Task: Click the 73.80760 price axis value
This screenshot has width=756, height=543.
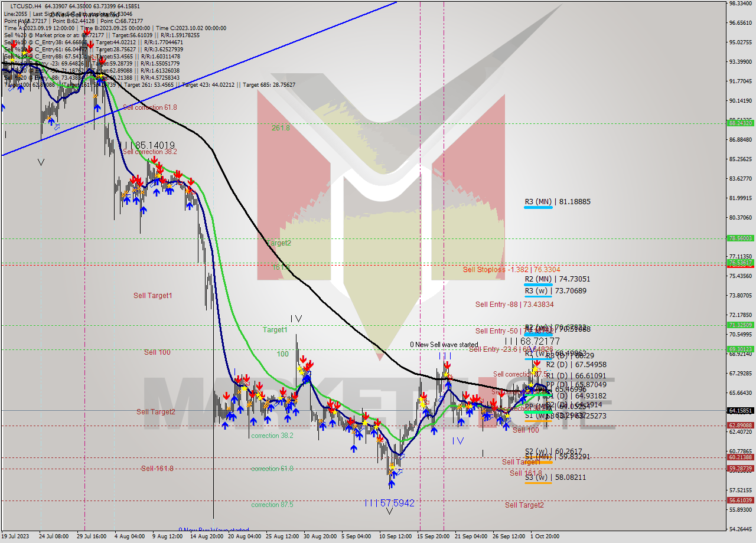Action: coord(740,295)
